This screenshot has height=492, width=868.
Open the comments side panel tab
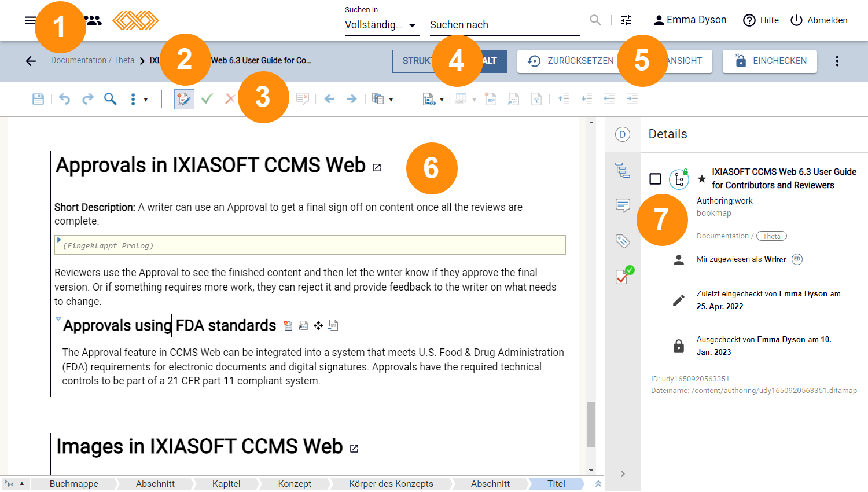tap(623, 205)
